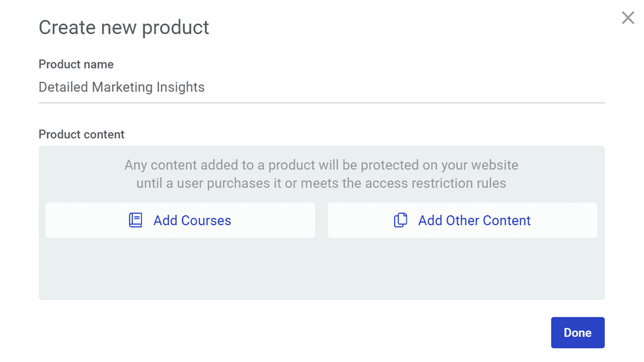The width and height of the screenshot is (644, 362).
Task: Click the 'Add Courses' label text
Action: pyautogui.click(x=192, y=221)
